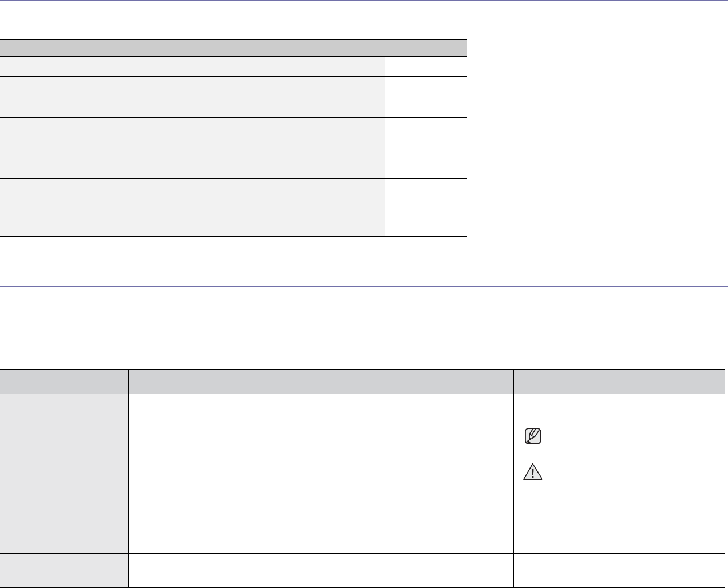Click the pencil note icon
Screen dimensions: 728x588
tap(533, 436)
